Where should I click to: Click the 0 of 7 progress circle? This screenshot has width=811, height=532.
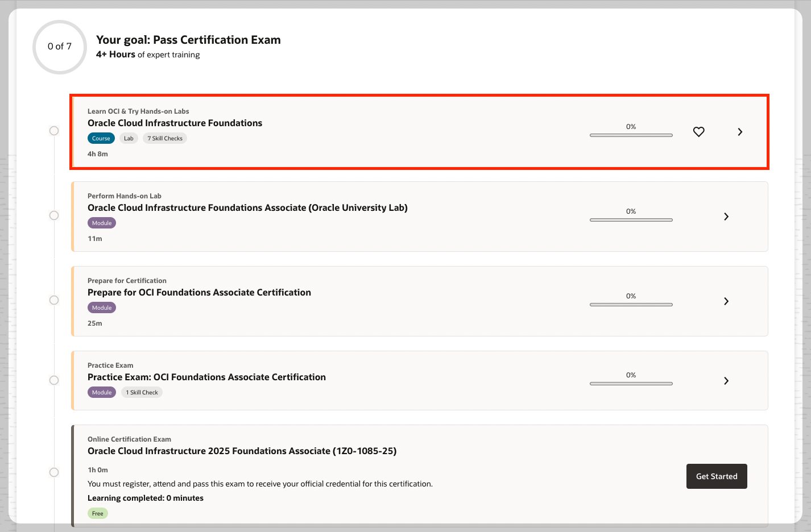tap(60, 47)
